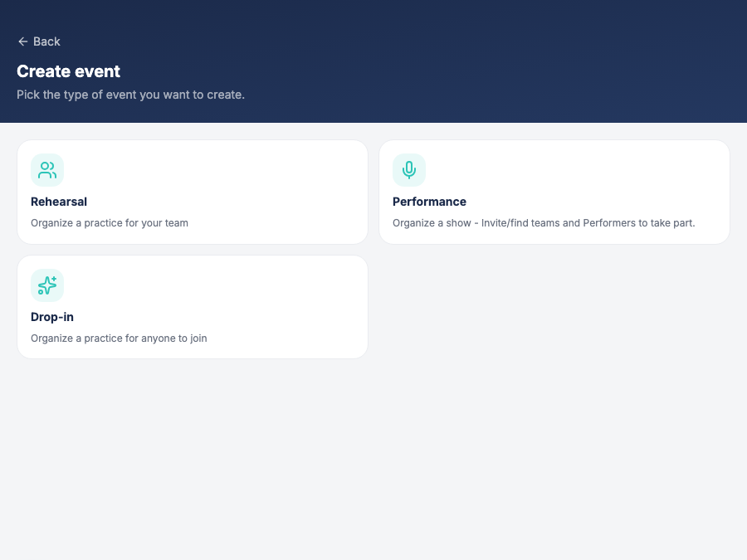Open the Rehearsal title
Screen dimensions: 747x560
59,202
